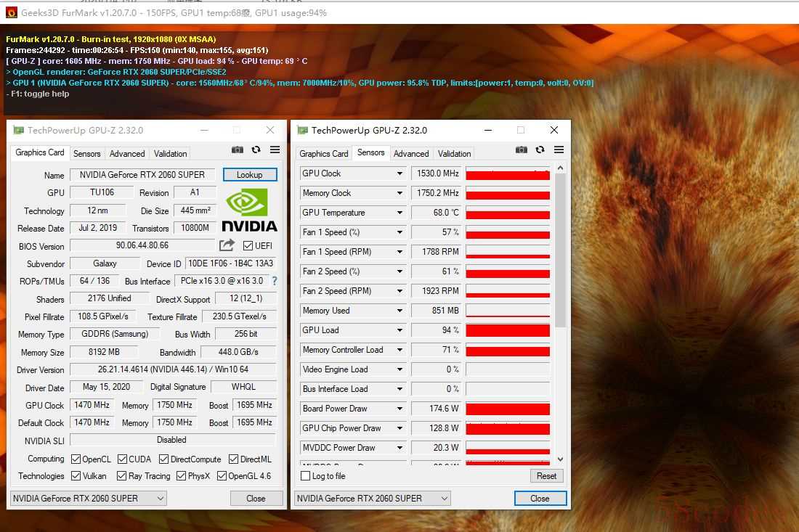799x532 pixels.
Task: Switch to Advanced tab in Sensors window
Action: pyautogui.click(x=410, y=154)
